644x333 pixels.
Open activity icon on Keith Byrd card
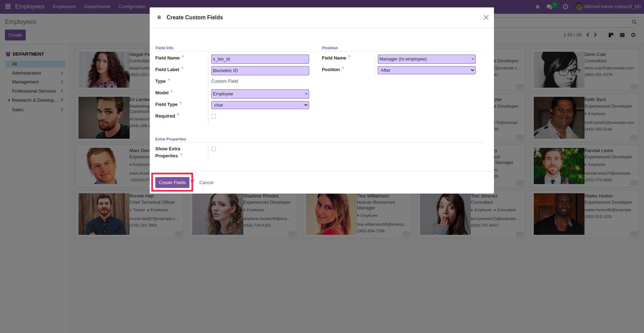click(x=634, y=138)
